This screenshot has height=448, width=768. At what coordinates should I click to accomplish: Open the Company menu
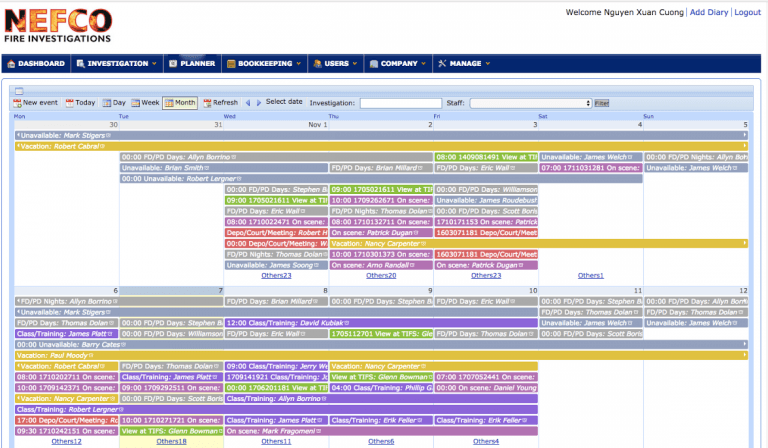point(397,64)
